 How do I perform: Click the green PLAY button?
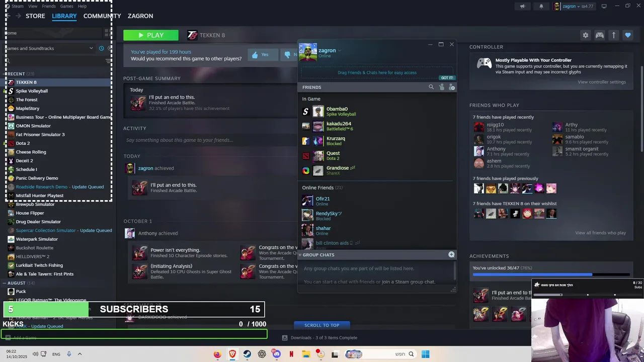coord(151,35)
